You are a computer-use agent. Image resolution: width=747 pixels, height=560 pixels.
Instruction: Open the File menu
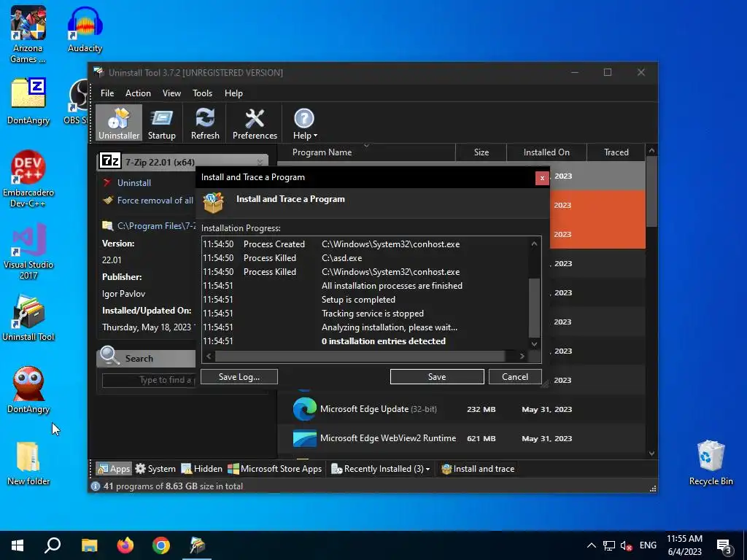[107, 93]
